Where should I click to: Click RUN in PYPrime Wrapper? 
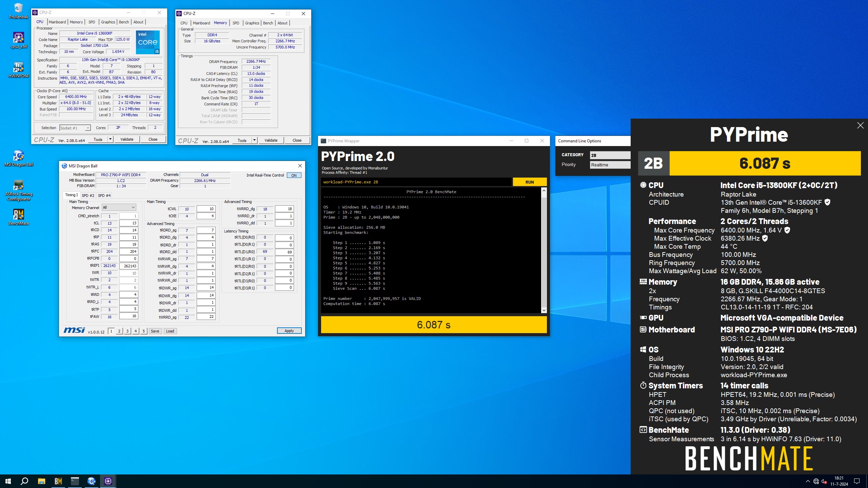pos(530,182)
